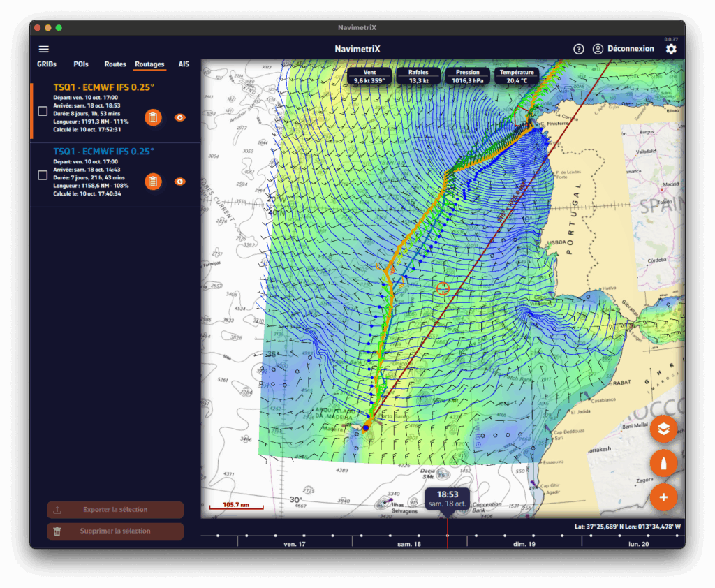Hide the second TSQ1 routing with eye icon
Viewport: 715px width, 588px height.
[180, 182]
